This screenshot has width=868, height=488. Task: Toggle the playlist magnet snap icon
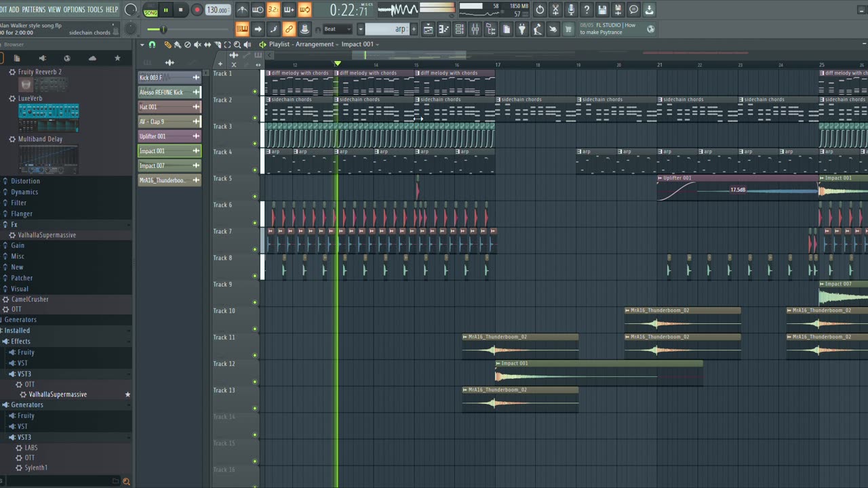click(152, 45)
